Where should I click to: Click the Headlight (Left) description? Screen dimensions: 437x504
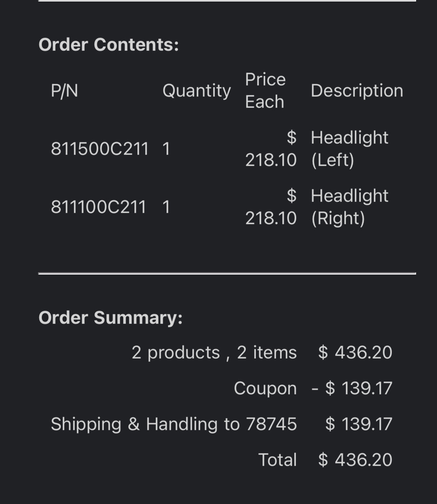pyautogui.click(x=349, y=149)
